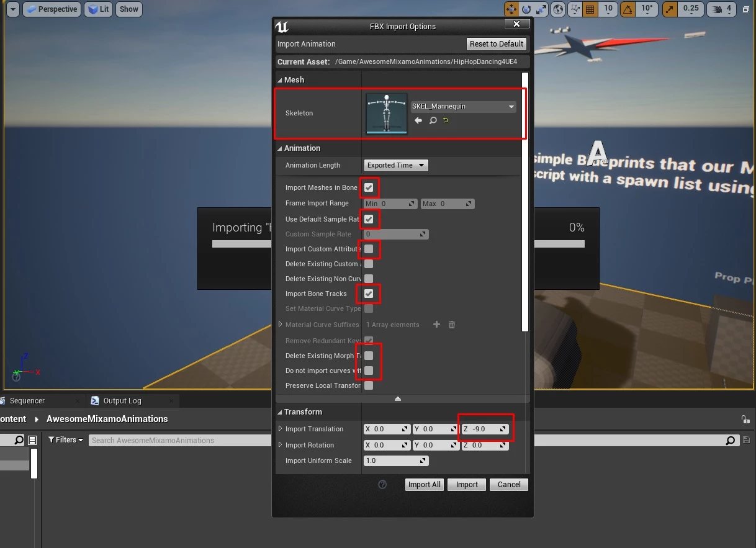Toggle scale snapping icon

click(670, 9)
